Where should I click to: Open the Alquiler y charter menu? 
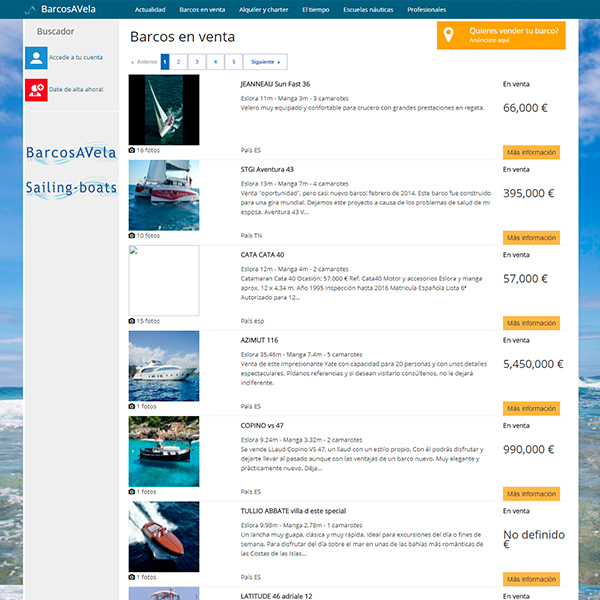(x=264, y=10)
